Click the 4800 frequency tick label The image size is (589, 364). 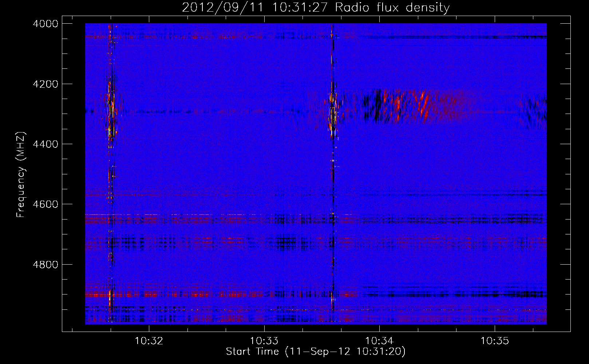click(x=46, y=264)
